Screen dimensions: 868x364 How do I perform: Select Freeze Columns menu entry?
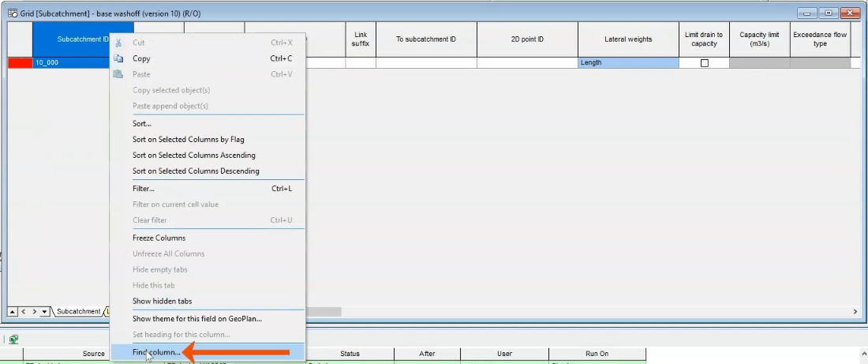coord(208,238)
